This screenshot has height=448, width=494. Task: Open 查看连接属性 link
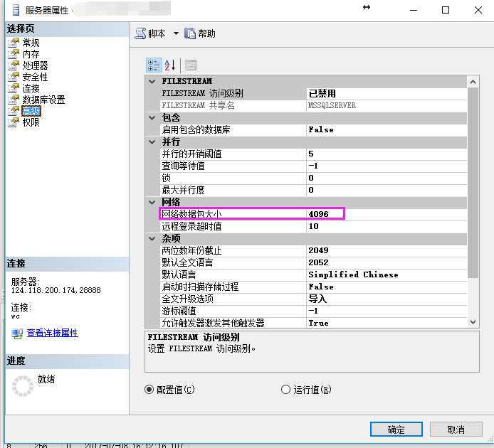[52, 333]
